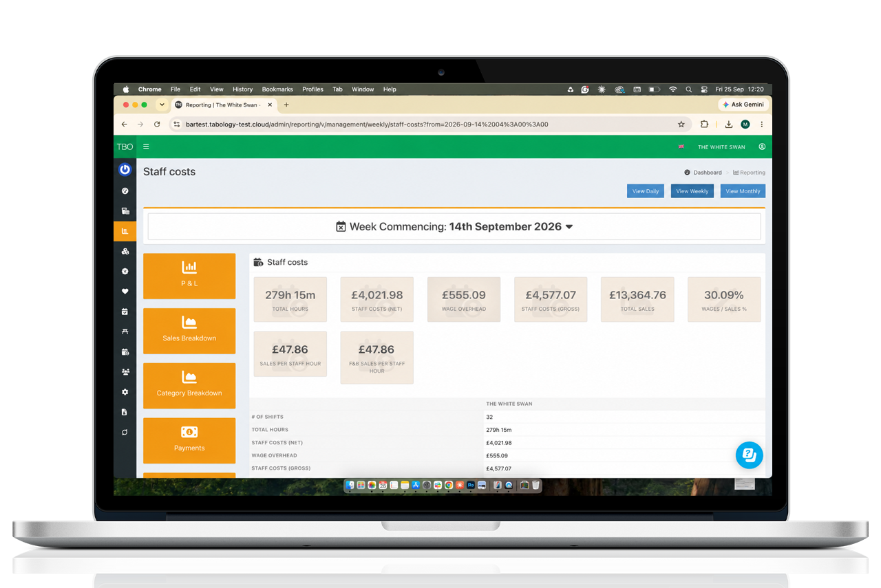Open the dashboard gauge sidebar icon
881x588 pixels.
pyautogui.click(x=125, y=191)
